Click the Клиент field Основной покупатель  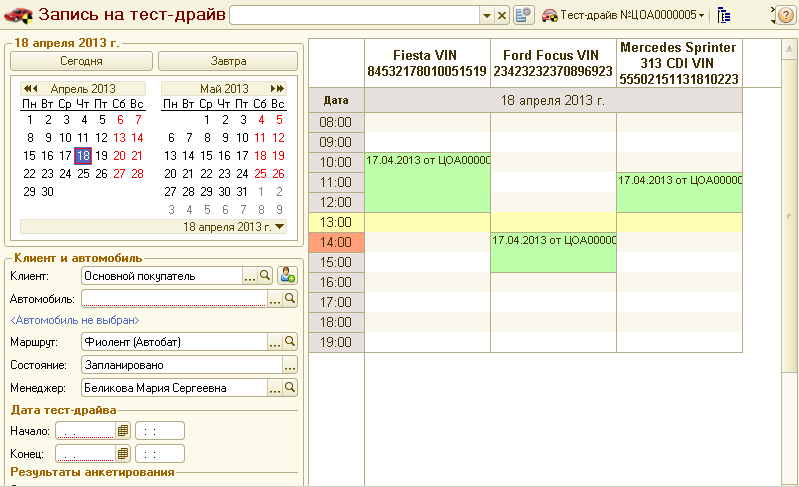[x=162, y=276]
